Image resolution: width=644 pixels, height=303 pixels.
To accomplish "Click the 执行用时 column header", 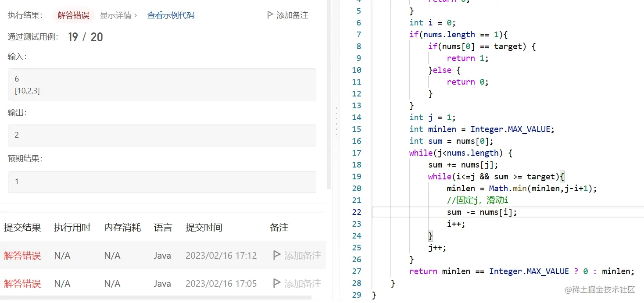I will point(72,228).
